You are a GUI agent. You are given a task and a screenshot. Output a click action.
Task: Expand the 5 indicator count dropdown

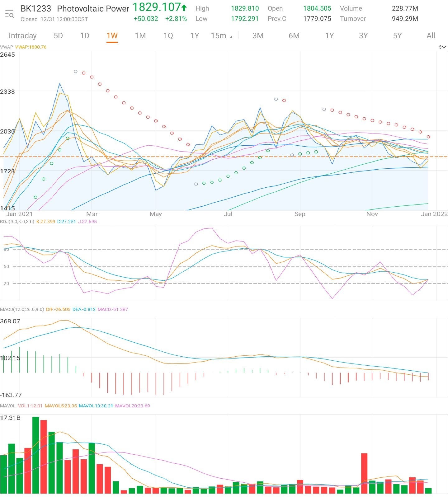[442, 47]
